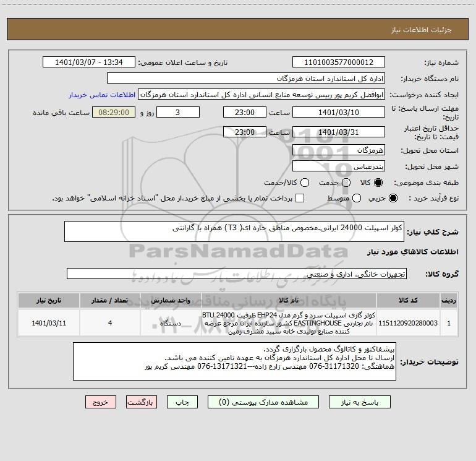Click product code 1151120920280003 cell
This screenshot has height=461, width=476.
click(408, 323)
